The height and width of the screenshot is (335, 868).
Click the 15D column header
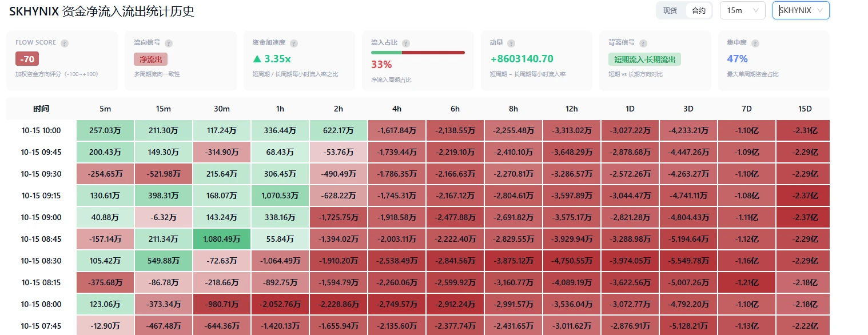pos(805,109)
